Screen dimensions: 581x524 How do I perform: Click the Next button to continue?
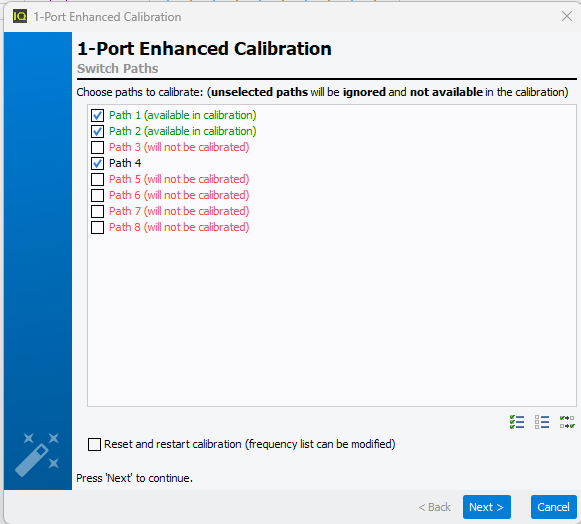pyautogui.click(x=487, y=507)
